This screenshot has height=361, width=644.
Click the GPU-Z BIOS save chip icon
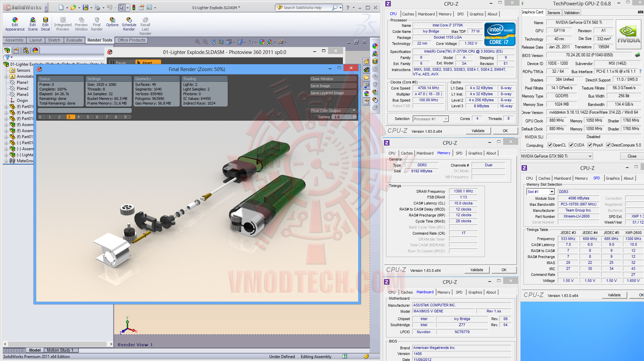[x=638, y=55]
